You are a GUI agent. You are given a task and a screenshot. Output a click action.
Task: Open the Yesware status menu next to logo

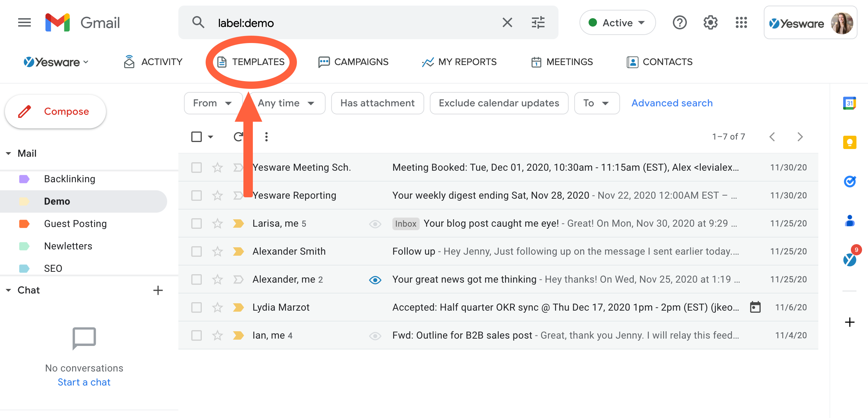85,62
